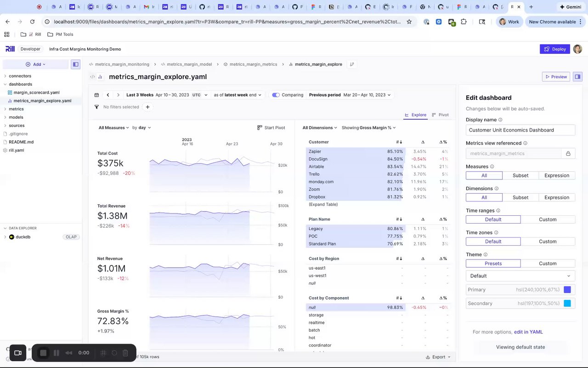
Task: Set Dimensions to Expression
Action: tap(557, 197)
